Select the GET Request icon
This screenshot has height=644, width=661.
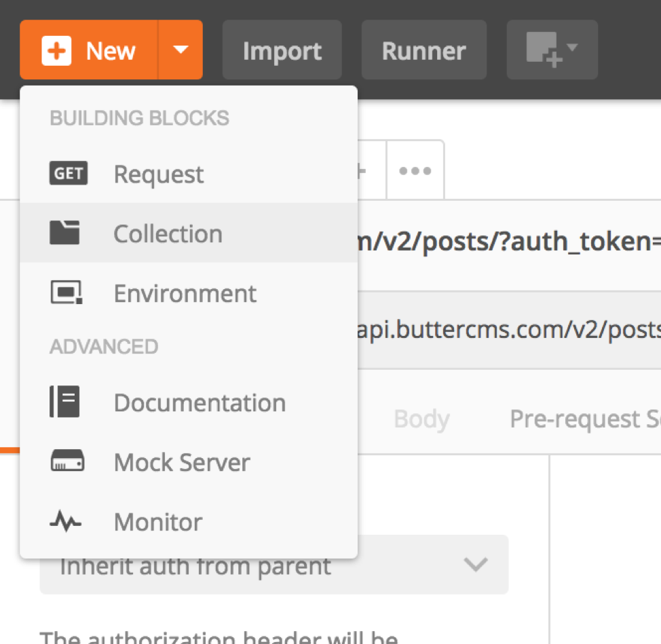coord(69,173)
